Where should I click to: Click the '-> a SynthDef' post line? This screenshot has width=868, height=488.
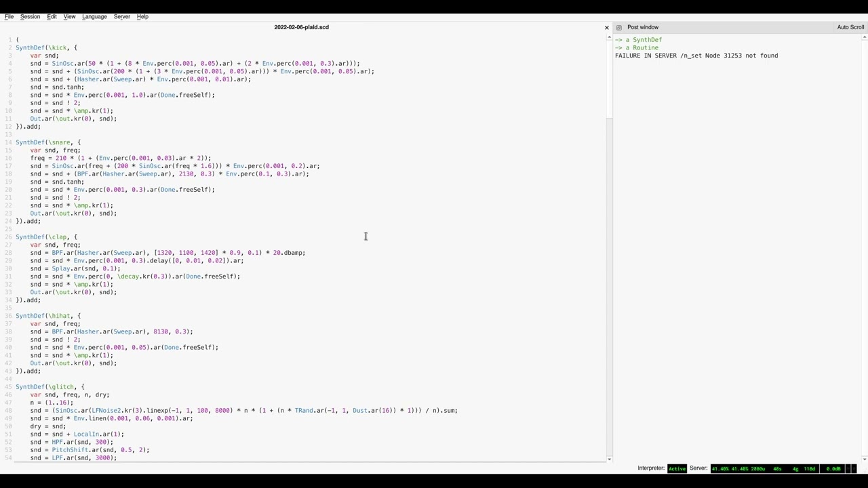(638, 40)
